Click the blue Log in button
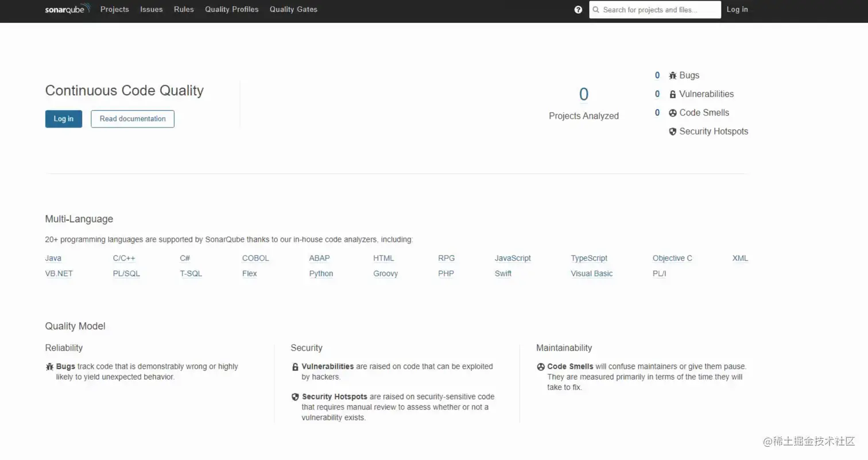Screen dimensions: 868x460 tap(63, 119)
